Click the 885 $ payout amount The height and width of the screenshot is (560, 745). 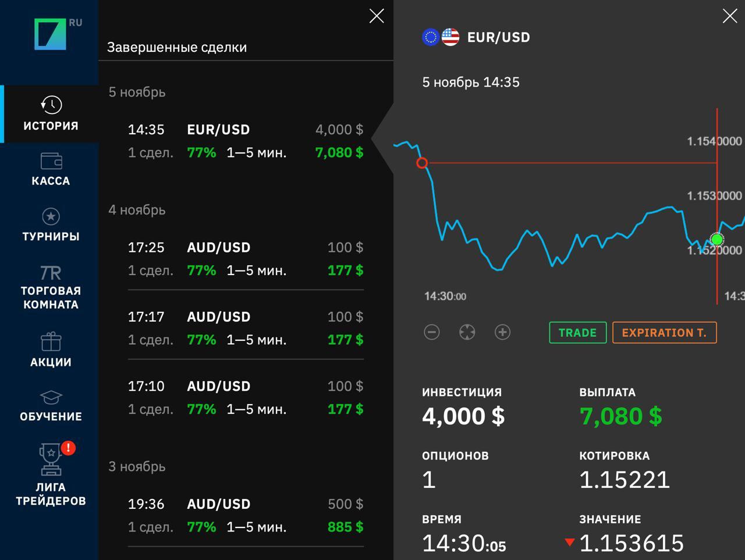345,527
